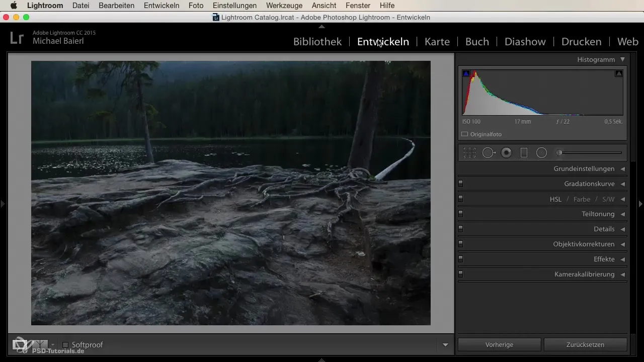The width and height of the screenshot is (644, 362).
Task: Expand the Details panel triangle
Action: click(x=622, y=229)
